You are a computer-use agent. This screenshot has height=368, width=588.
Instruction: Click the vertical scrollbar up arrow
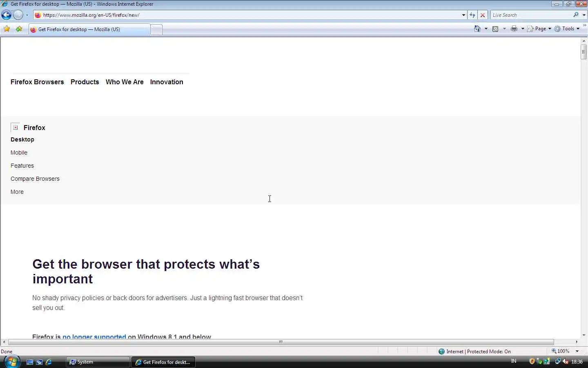(584, 40)
